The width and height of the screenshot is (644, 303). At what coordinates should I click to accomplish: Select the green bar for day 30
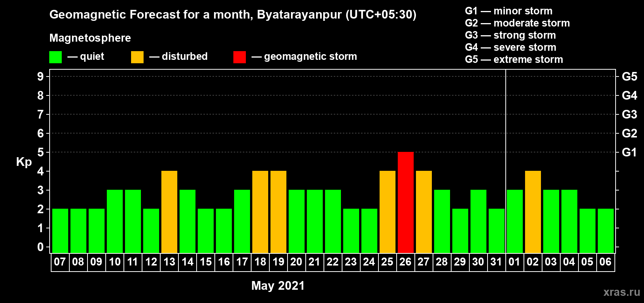[478, 221]
